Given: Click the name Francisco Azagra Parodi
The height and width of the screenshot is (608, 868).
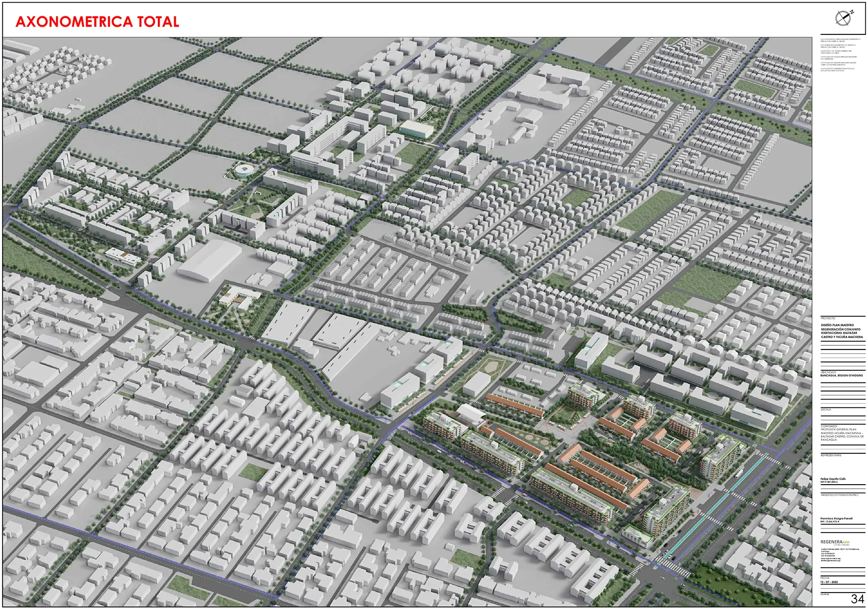Looking at the screenshot, I should tap(836, 518).
